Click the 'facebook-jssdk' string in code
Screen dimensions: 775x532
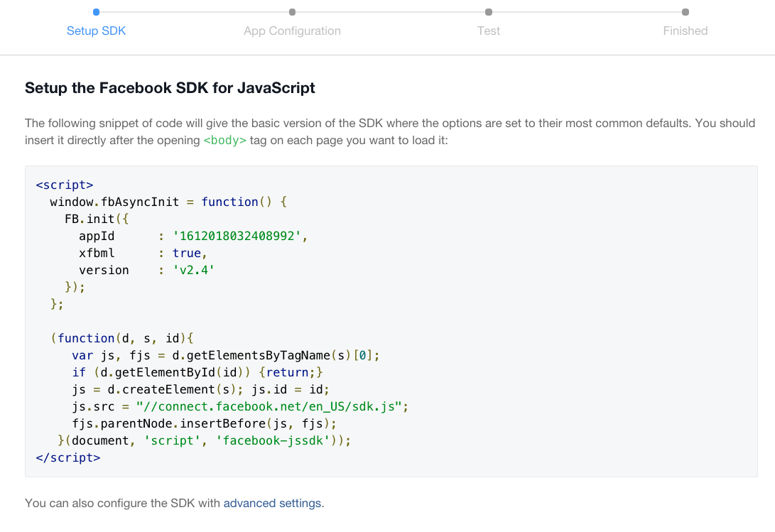(x=273, y=440)
